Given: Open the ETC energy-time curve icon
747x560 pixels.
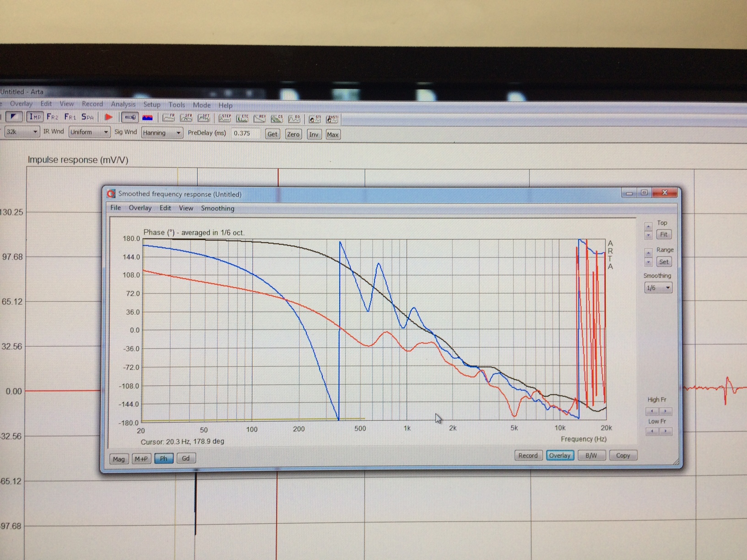Looking at the screenshot, I should click(242, 118).
